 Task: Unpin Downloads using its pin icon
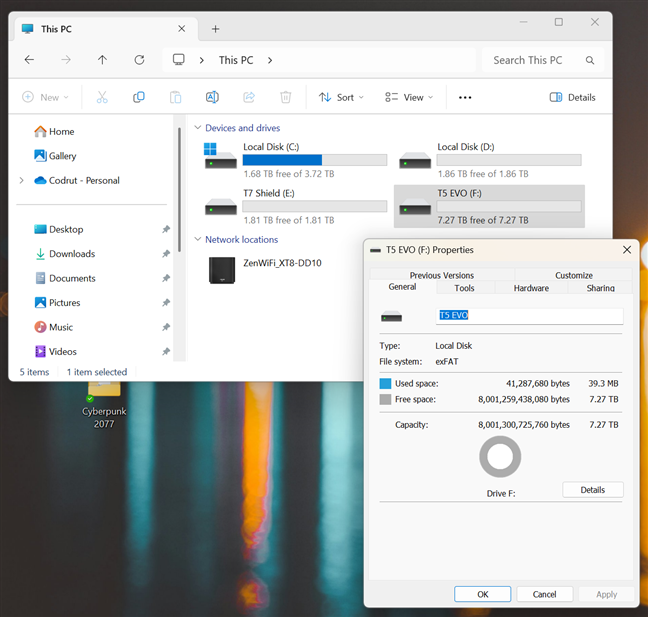coord(166,254)
